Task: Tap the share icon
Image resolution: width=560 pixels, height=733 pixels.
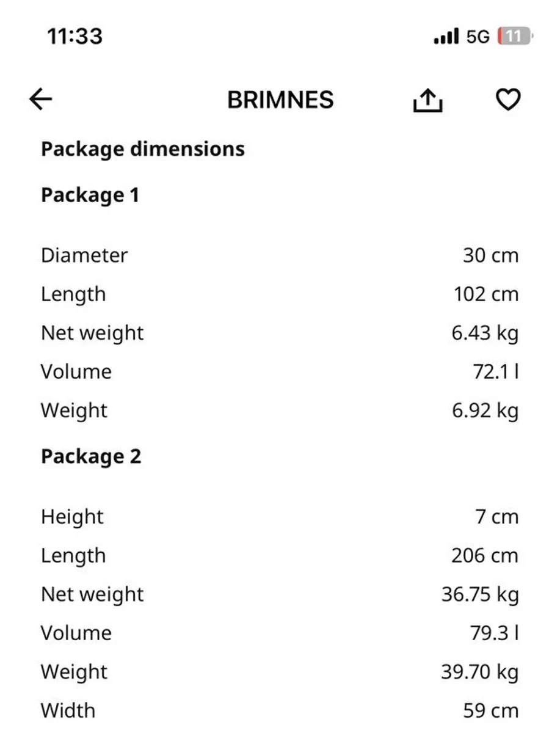Action: tap(427, 100)
